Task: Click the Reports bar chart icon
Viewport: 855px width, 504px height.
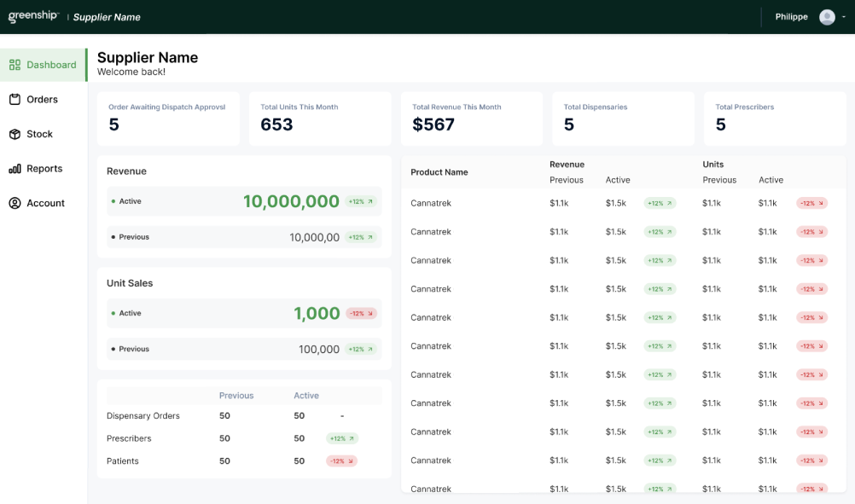Action: (x=15, y=169)
